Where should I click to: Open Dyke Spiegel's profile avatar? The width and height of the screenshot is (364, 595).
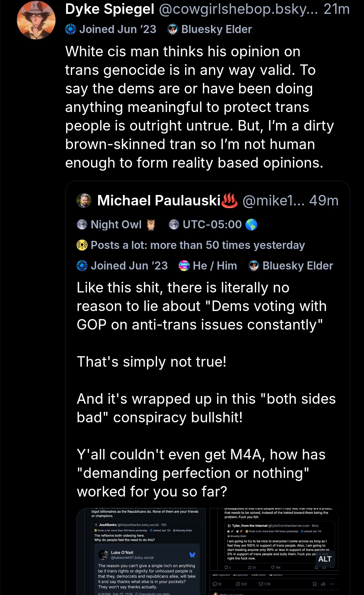click(36, 20)
